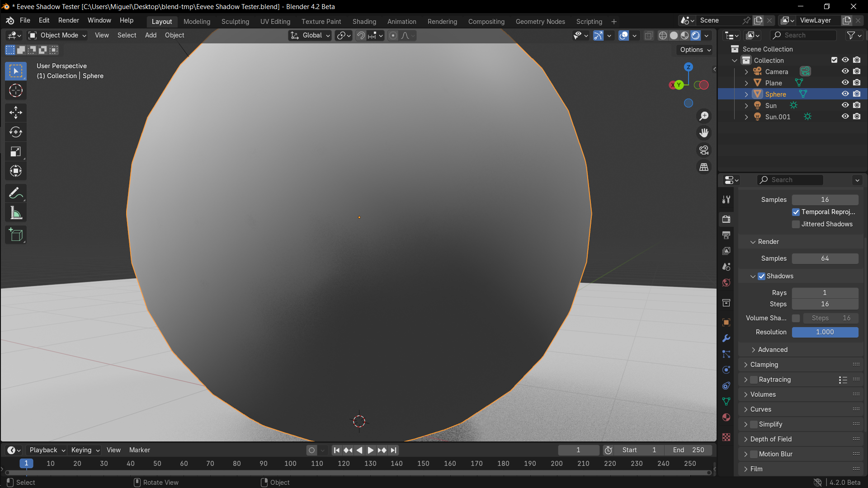Enable the Motion Blur checkbox
The image size is (868, 488).
pyautogui.click(x=754, y=454)
